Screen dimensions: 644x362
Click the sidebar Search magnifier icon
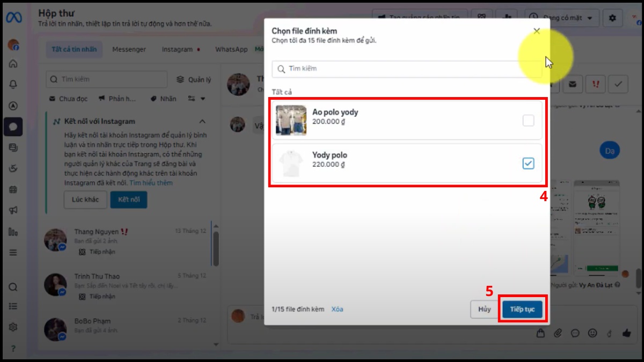13,287
